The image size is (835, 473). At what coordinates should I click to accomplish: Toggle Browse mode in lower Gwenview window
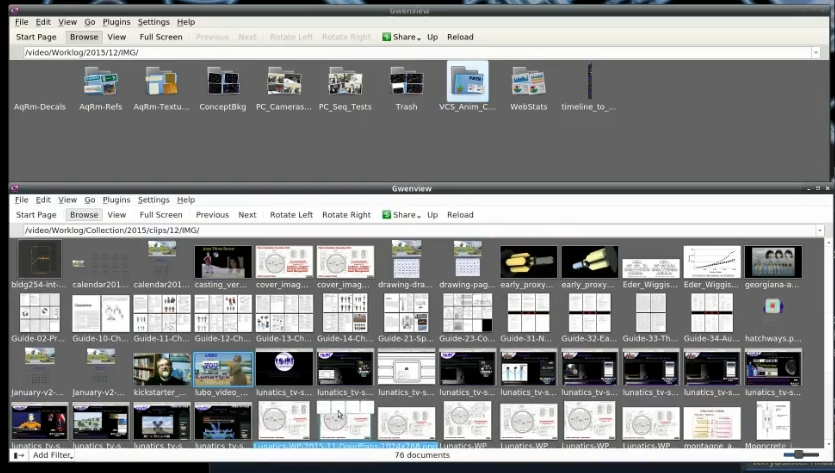(84, 215)
